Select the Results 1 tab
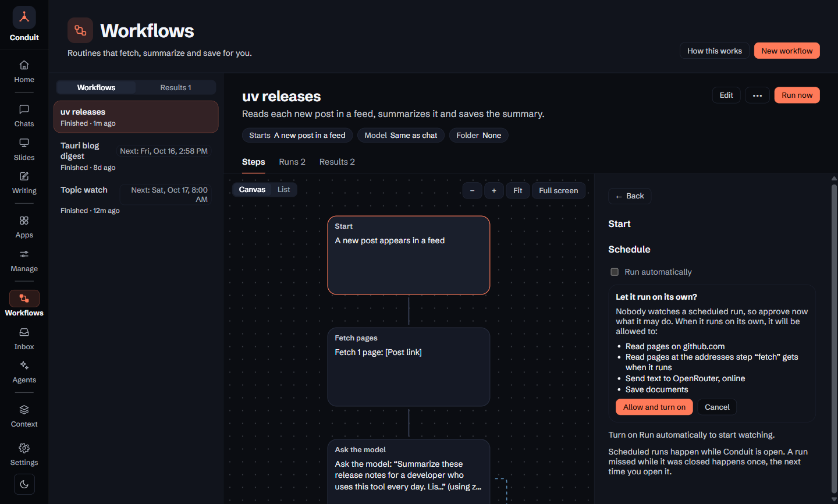Image resolution: width=838 pixels, height=504 pixels. [x=176, y=87]
